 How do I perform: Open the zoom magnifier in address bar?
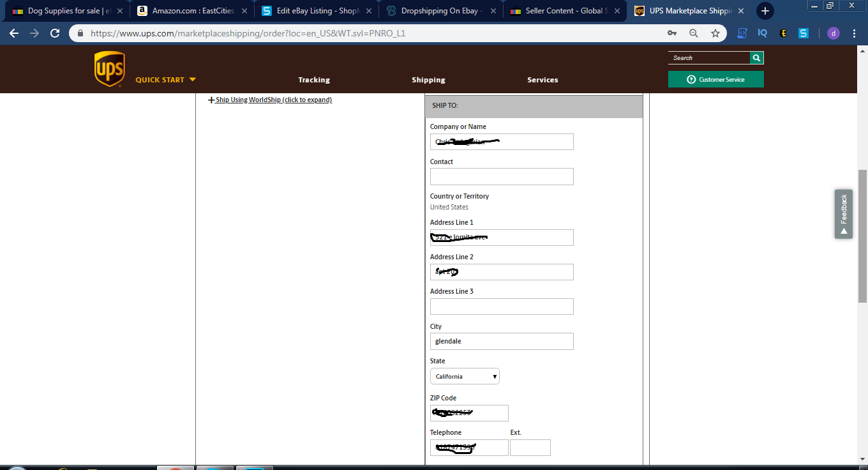pyautogui.click(x=694, y=33)
